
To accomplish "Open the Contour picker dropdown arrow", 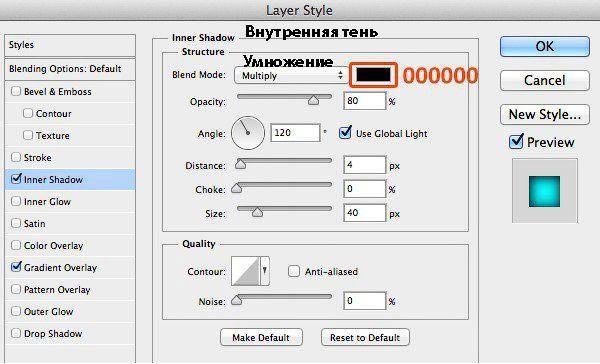I will [x=265, y=271].
